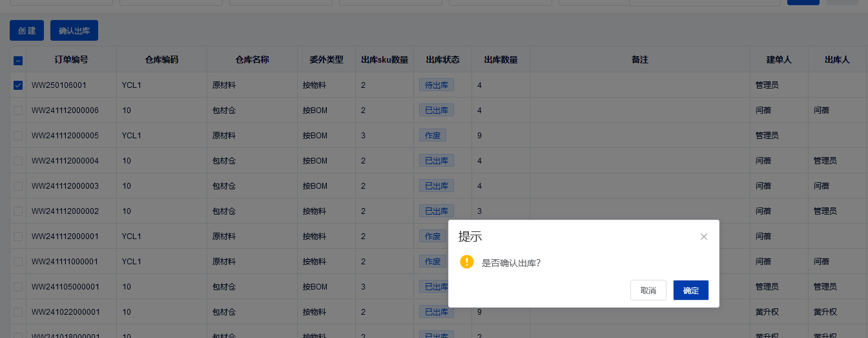Cancel the dialog with 取消

648,290
